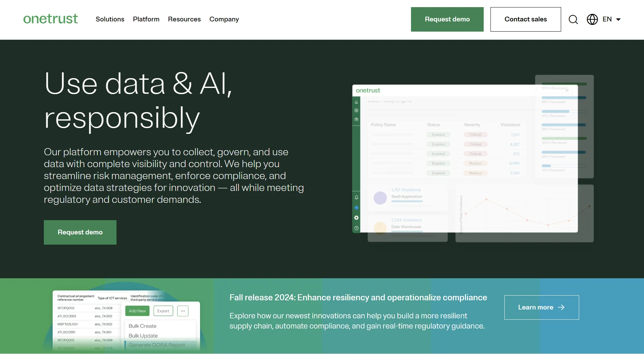
Task: Open help via the question mark icon
Action: click(356, 228)
